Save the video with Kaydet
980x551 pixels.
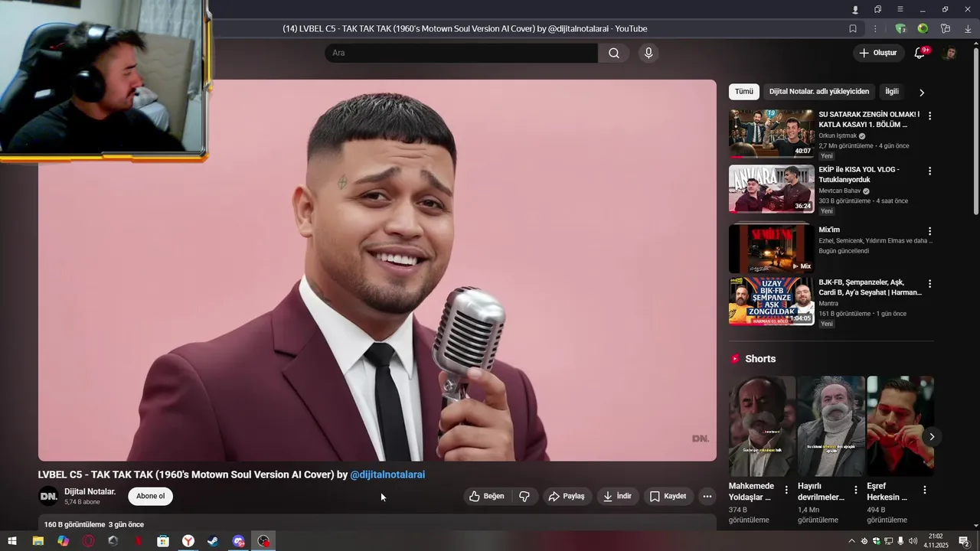(x=668, y=496)
